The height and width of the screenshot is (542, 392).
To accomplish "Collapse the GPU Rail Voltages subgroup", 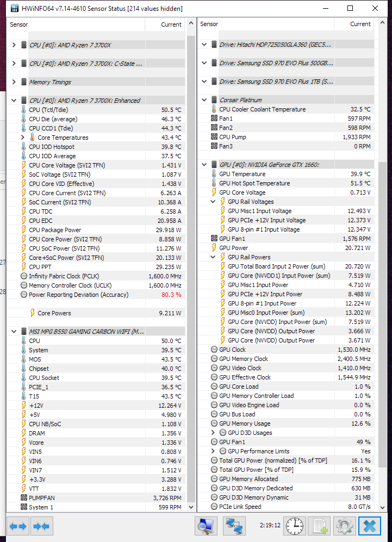I will click(x=213, y=202).
